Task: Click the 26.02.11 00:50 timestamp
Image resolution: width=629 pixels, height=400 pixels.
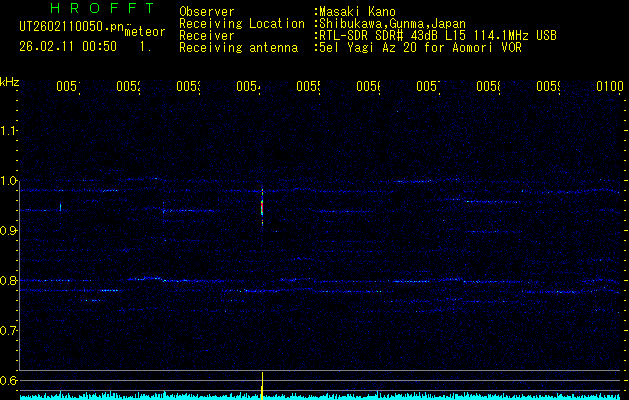Action: coord(69,46)
